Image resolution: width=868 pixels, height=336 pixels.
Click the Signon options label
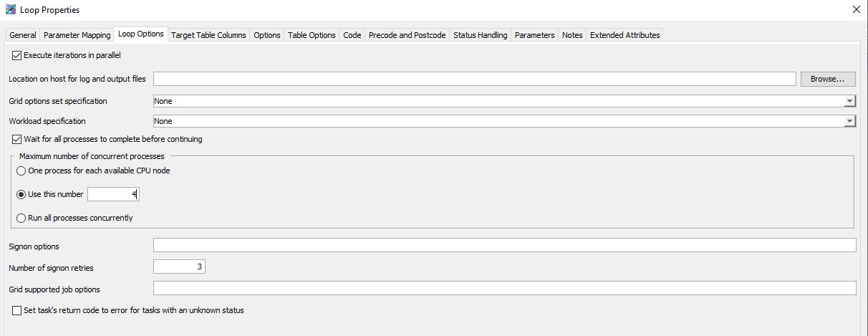pos(34,246)
